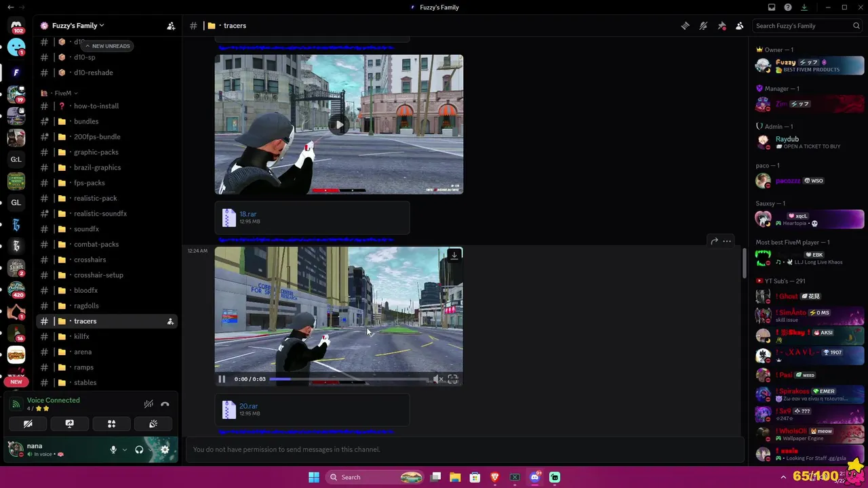
Task: Toggle channel notification mute bell
Action: pos(703,26)
